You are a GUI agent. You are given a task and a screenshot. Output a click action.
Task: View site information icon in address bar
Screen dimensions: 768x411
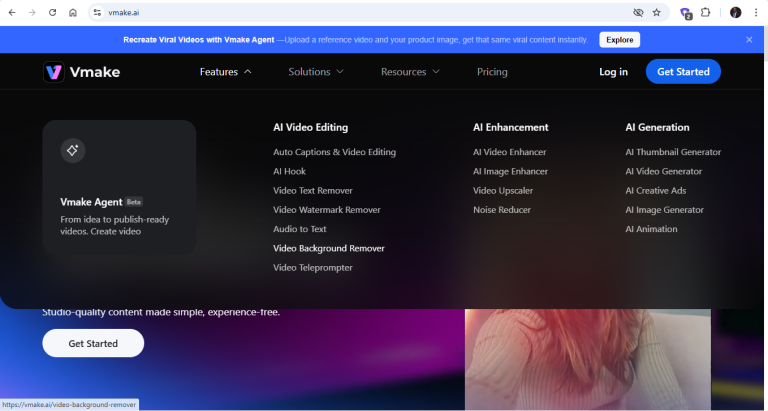pyautogui.click(x=97, y=13)
